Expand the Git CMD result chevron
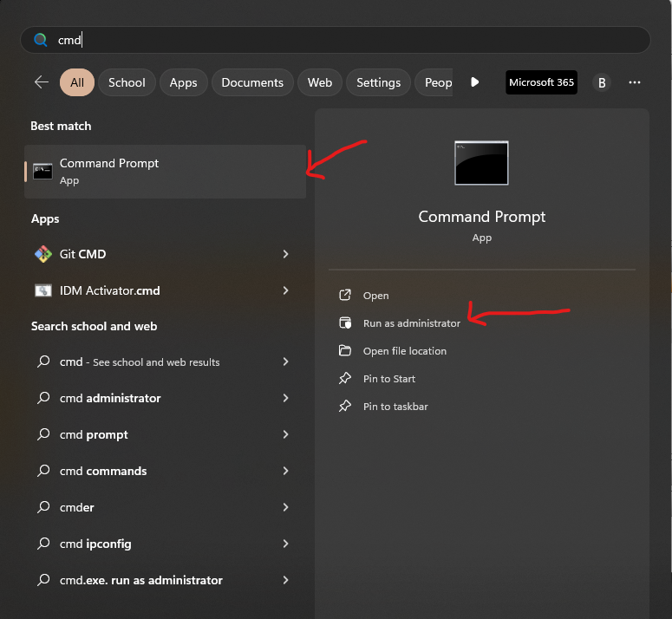The image size is (672, 619). tap(285, 254)
